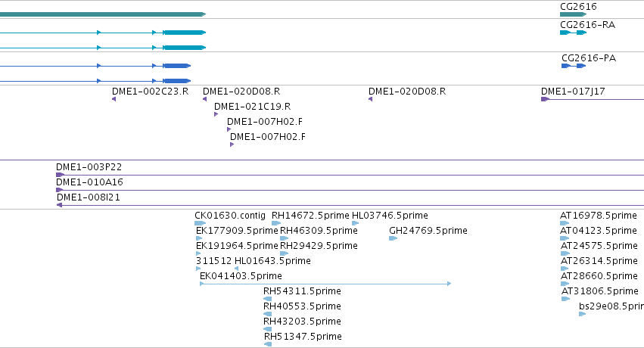This screenshot has width=644, height=348.
Task: Click the CG2616-PA protein glyph
Action: tap(574, 66)
